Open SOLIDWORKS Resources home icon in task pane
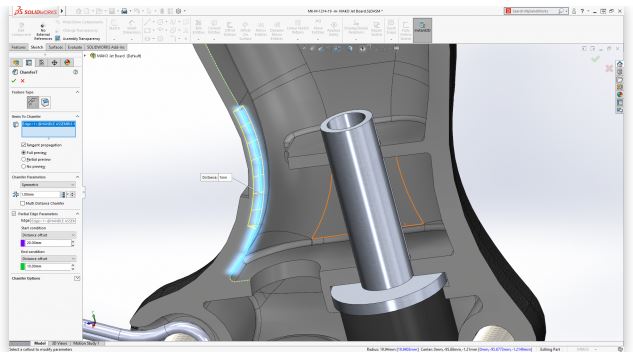Screen dimensions: 633x360 pos(620,64)
